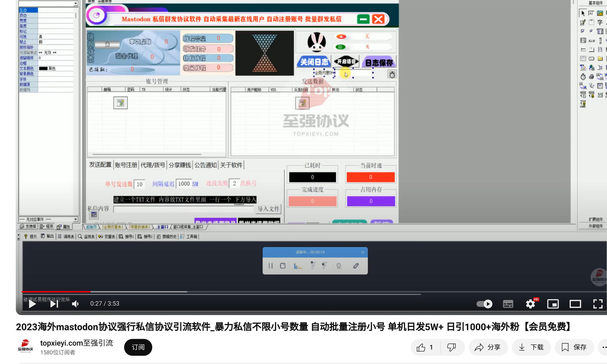
Task: Click the black 文本颜色 color swatch
Action: coord(43,68)
